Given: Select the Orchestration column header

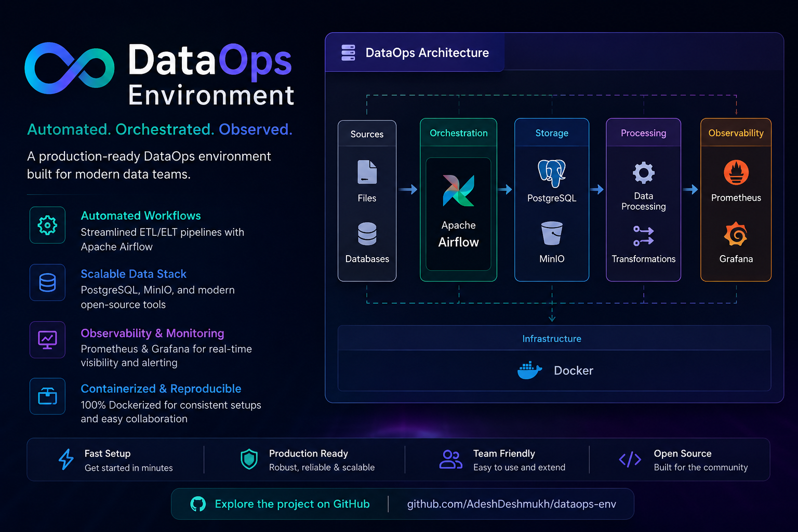Looking at the screenshot, I should [458, 133].
